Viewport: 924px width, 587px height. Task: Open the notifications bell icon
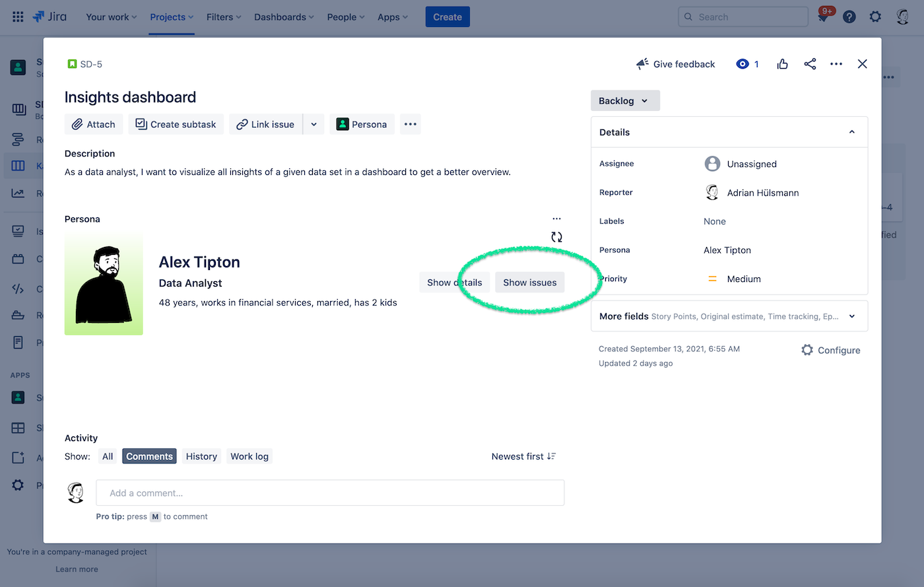point(823,17)
